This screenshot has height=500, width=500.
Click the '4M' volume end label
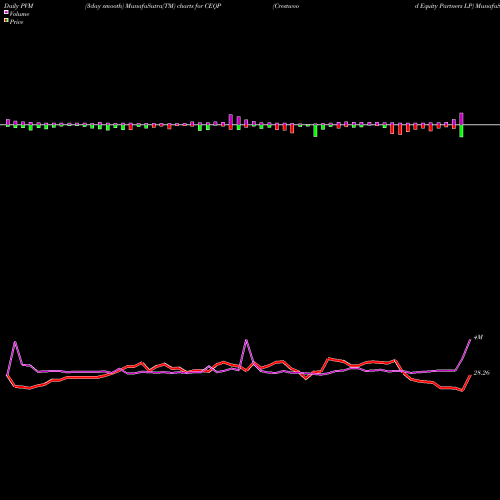point(478,337)
